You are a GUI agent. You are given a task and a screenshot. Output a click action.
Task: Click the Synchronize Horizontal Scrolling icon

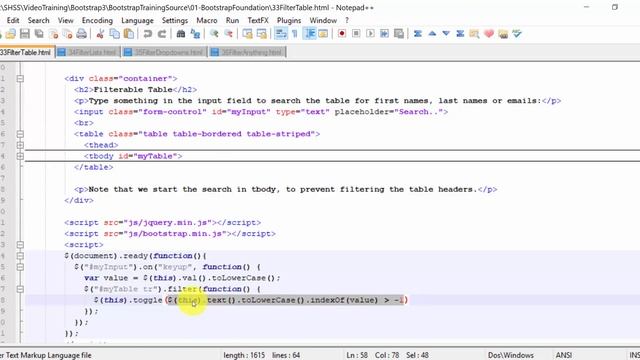click(x=262, y=34)
